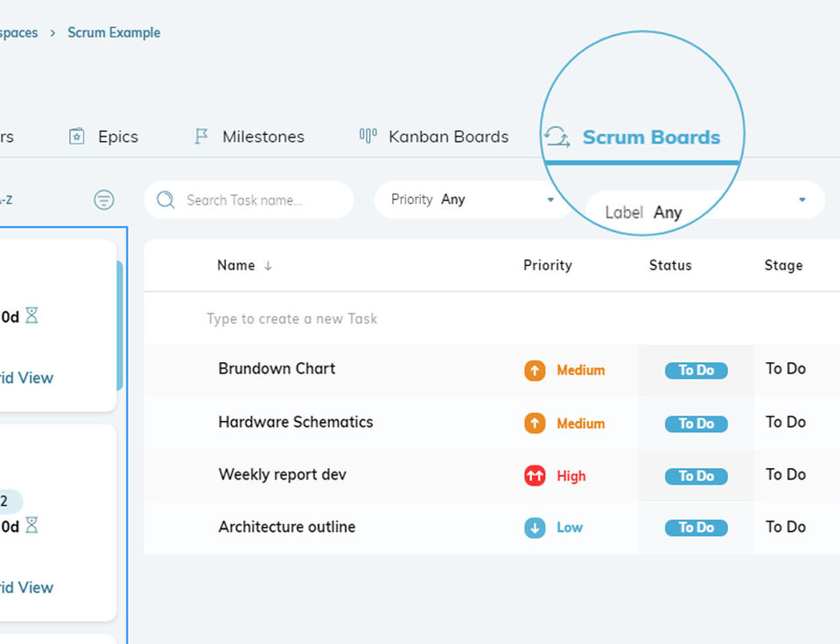Screen dimensions: 840x644
Task: Click Medium priority label of Brundown Chart
Action: (581, 370)
